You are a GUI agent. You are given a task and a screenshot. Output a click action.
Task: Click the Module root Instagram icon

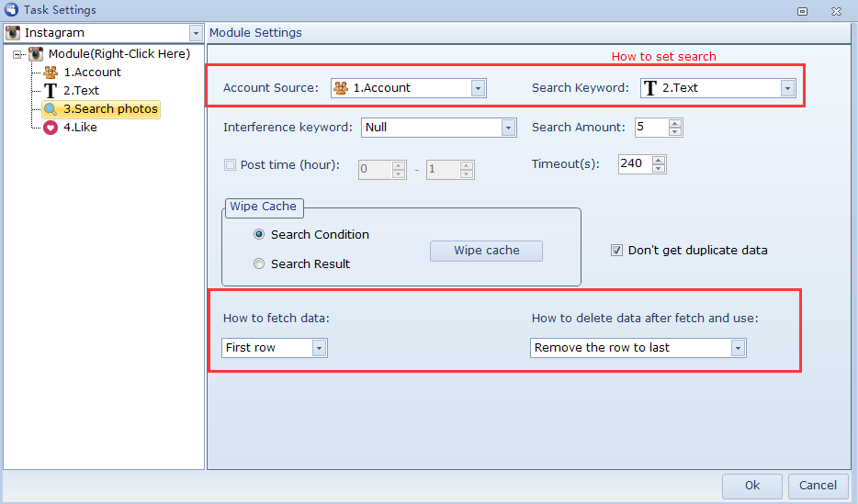pyautogui.click(x=36, y=54)
